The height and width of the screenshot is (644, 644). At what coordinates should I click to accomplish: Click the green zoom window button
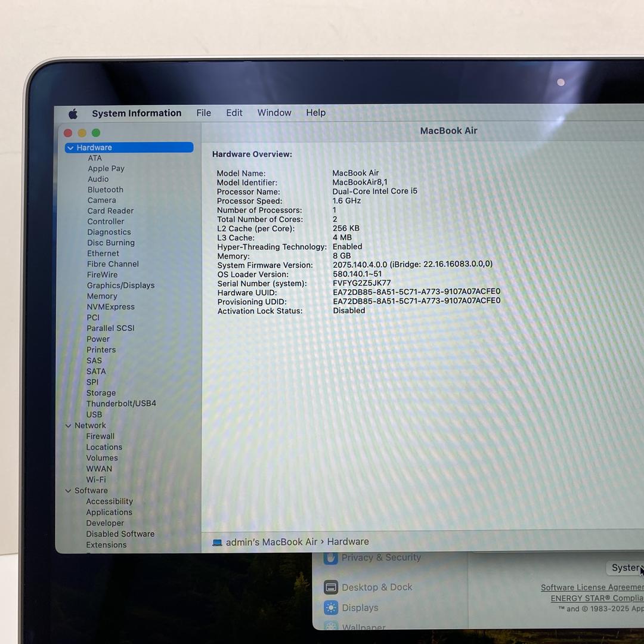[x=96, y=132]
